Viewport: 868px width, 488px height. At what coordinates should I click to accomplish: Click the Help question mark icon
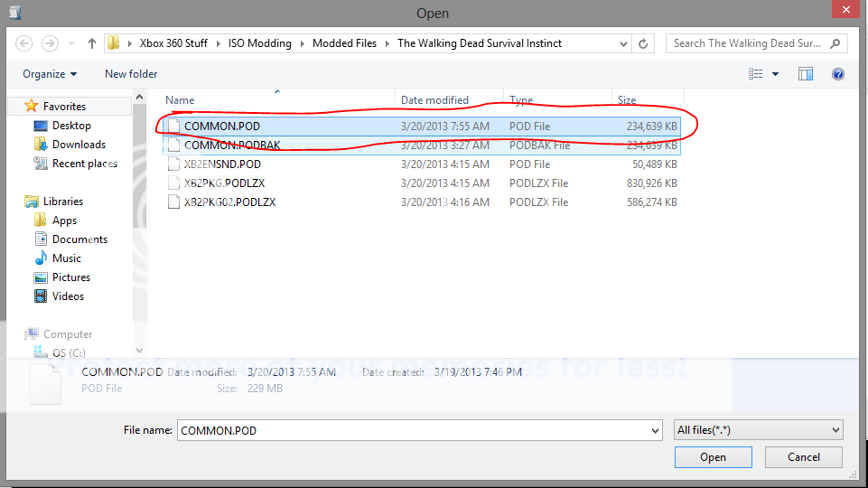(837, 74)
